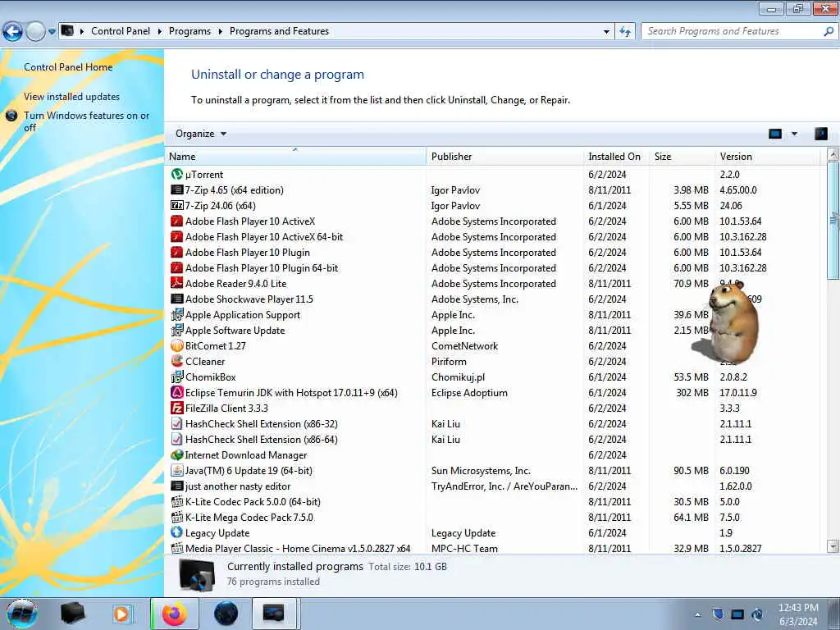The width and height of the screenshot is (840, 630).
Task: Click the BitComet 1.27 icon
Action: pyautogui.click(x=177, y=345)
